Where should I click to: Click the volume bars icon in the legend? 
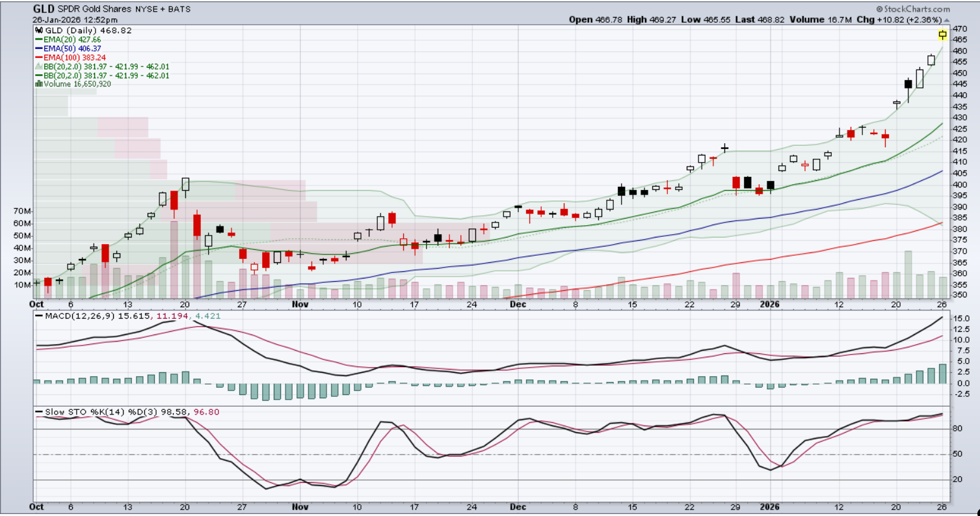(38, 84)
